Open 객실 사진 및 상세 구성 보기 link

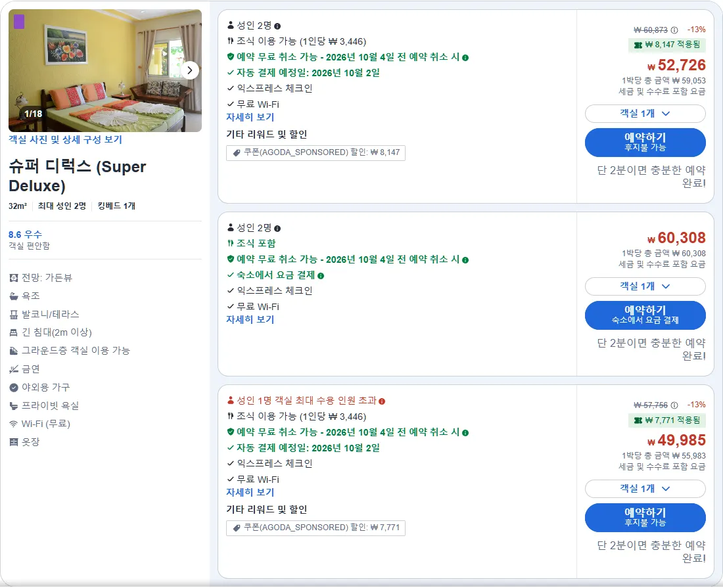66,140
